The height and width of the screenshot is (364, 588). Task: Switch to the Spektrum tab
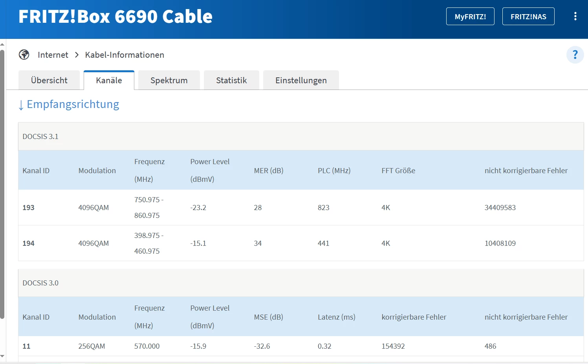click(x=169, y=80)
